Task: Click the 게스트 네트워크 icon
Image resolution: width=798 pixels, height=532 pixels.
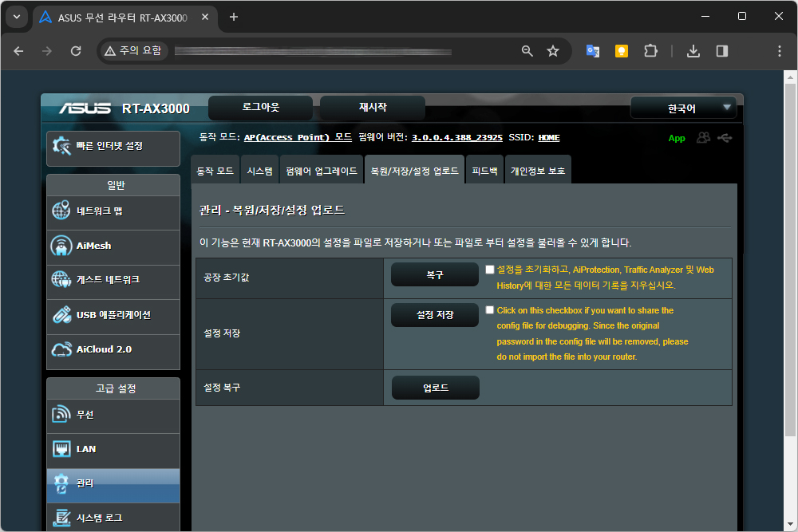Action: click(x=61, y=279)
